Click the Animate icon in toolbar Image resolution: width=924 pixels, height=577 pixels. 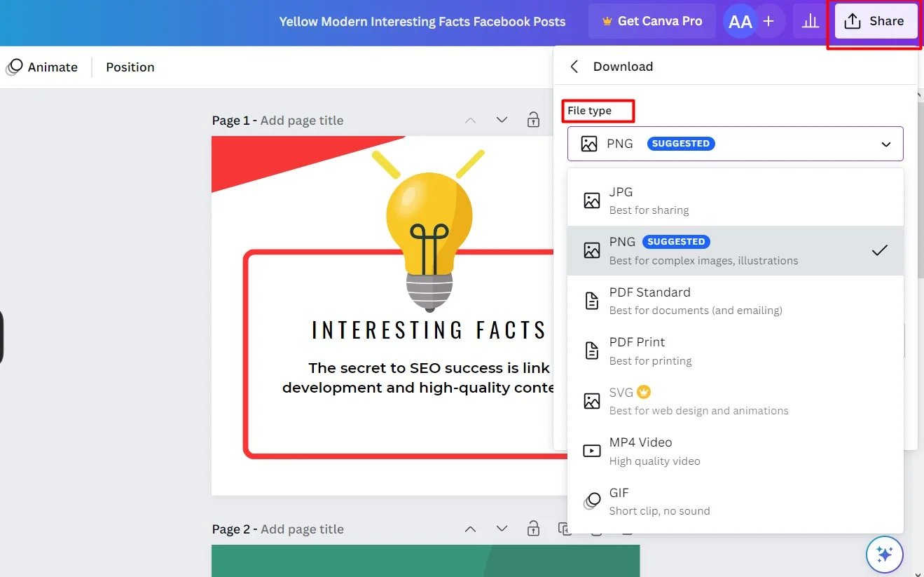(14, 67)
